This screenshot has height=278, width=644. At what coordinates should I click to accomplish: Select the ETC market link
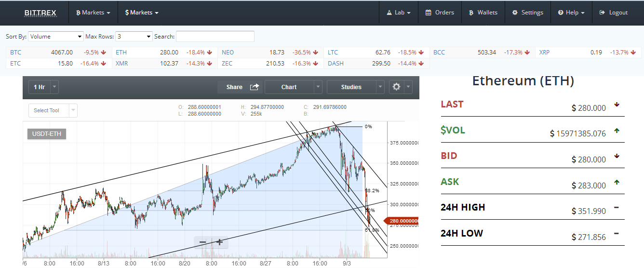pos(15,63)
